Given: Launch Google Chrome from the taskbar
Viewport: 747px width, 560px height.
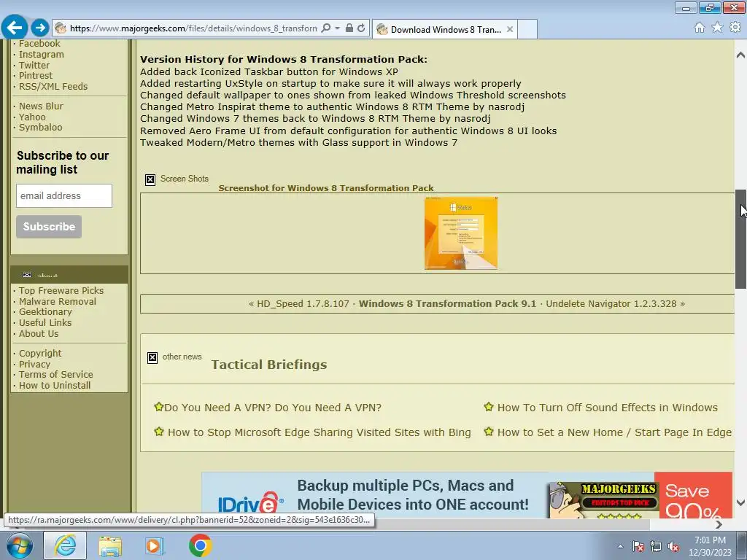Looking at the screenshot, I should 200,545.
